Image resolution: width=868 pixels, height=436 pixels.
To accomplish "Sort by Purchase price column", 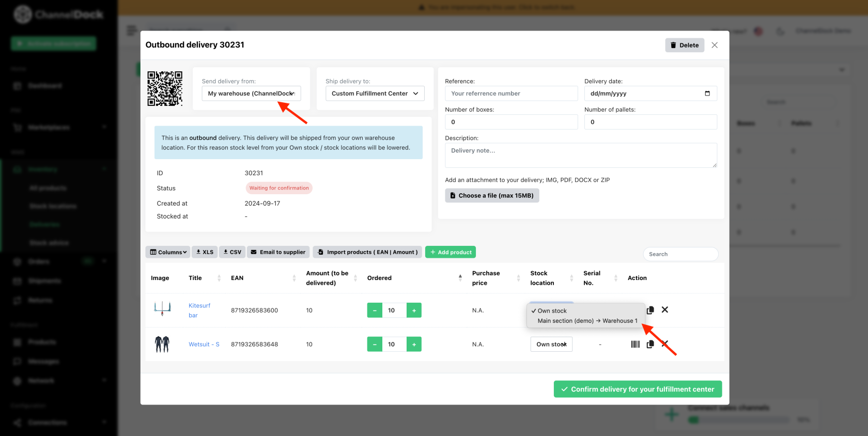I will pyautogui.click(x=518, y=278).
